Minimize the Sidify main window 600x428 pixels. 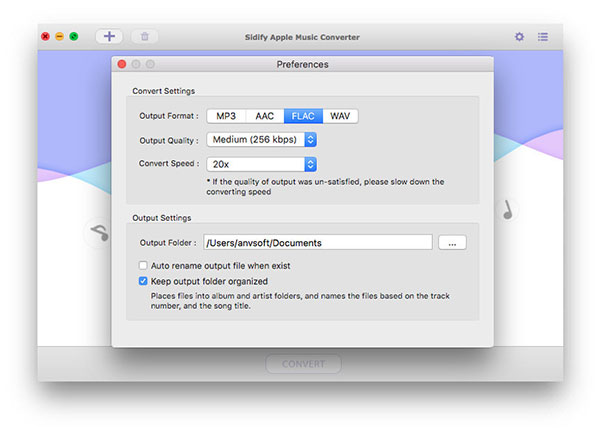[x=60, y=36]
